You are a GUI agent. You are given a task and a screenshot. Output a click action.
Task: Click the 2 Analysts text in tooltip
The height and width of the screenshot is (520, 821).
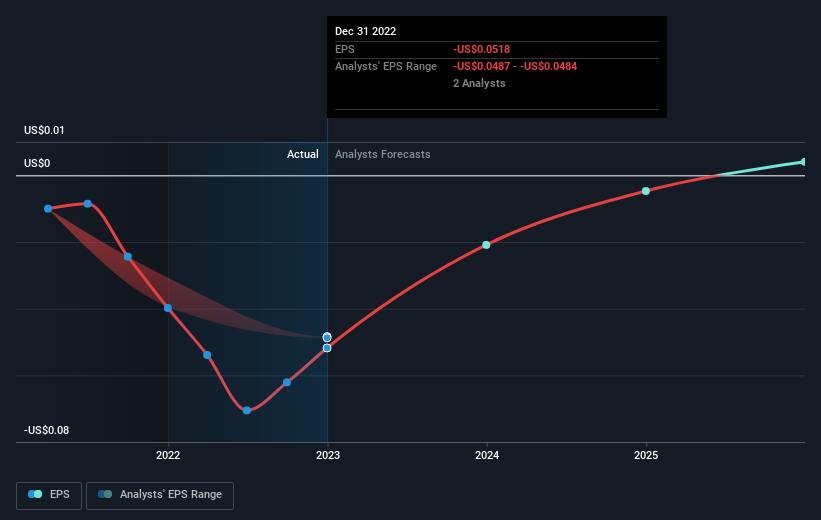point(479,84)
